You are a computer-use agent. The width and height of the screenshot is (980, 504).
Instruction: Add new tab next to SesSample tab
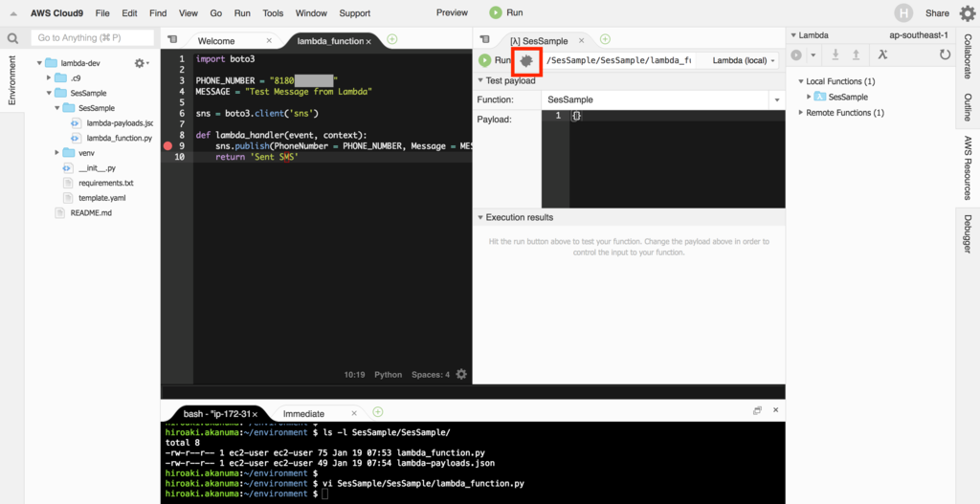(x=605, y=39)
